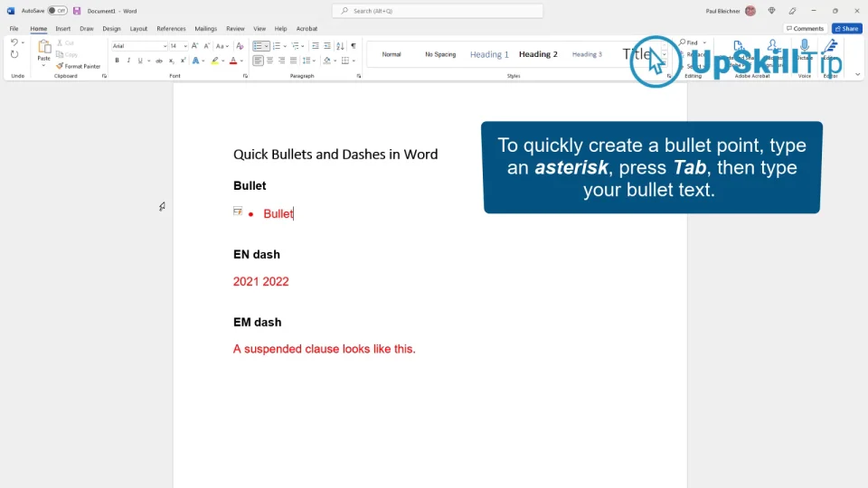
Task: Right align the text
Action: click(282, 61)
